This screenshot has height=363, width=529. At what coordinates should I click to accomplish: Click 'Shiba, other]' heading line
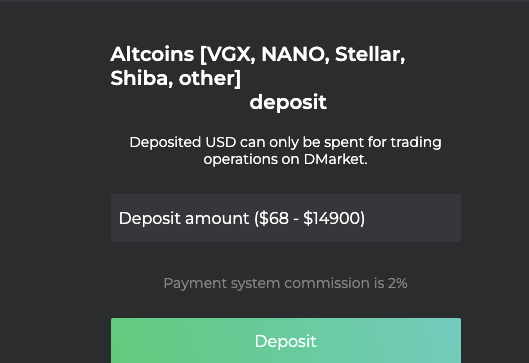tap(176, 78)
